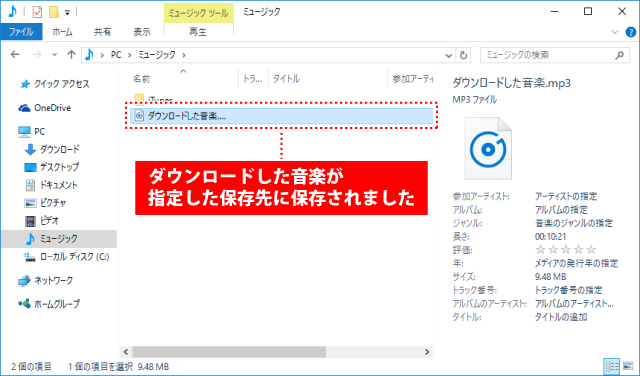
Task: Click the horizontal scrollbar right arrow
Action: [427, 352]
